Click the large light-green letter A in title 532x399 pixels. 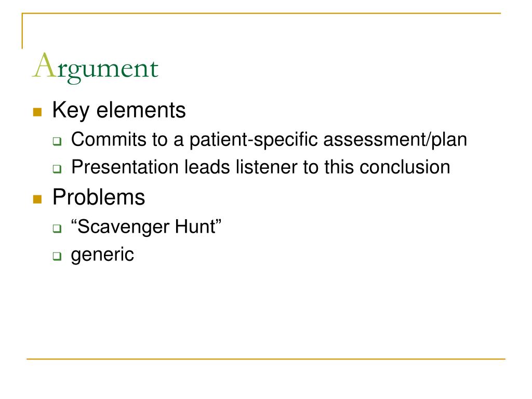(x=44, y=65)
